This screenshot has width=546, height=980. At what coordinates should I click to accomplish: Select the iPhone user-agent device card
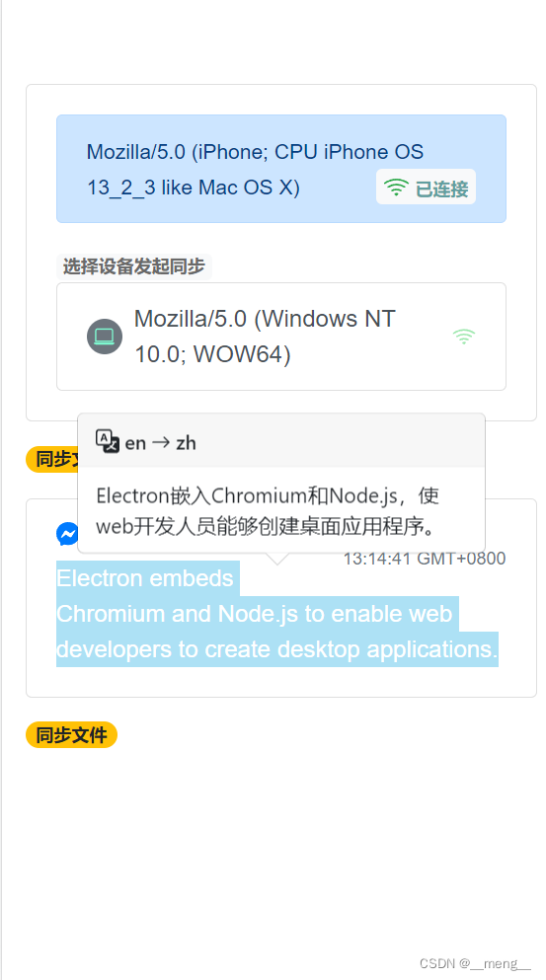click(x=281, y=169)
